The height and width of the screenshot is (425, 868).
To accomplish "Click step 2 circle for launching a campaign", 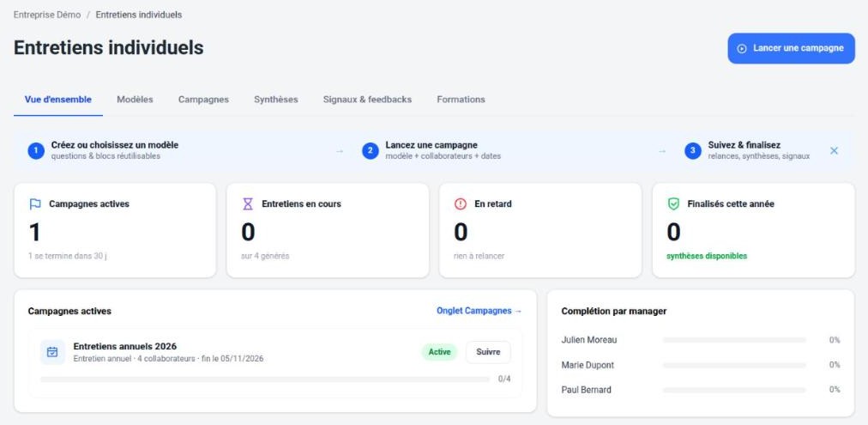I will click(x=371, y=151).
